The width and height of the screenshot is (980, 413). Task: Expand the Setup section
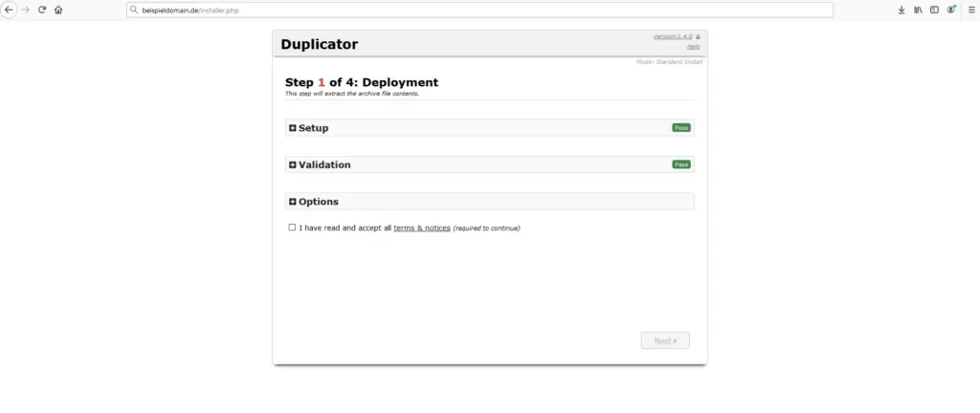click(489, 128)
